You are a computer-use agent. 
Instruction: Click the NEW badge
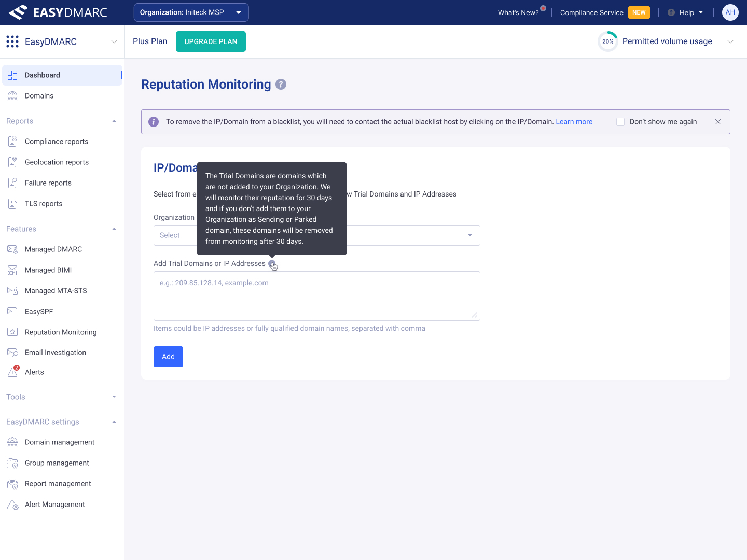tap(639, 12)
